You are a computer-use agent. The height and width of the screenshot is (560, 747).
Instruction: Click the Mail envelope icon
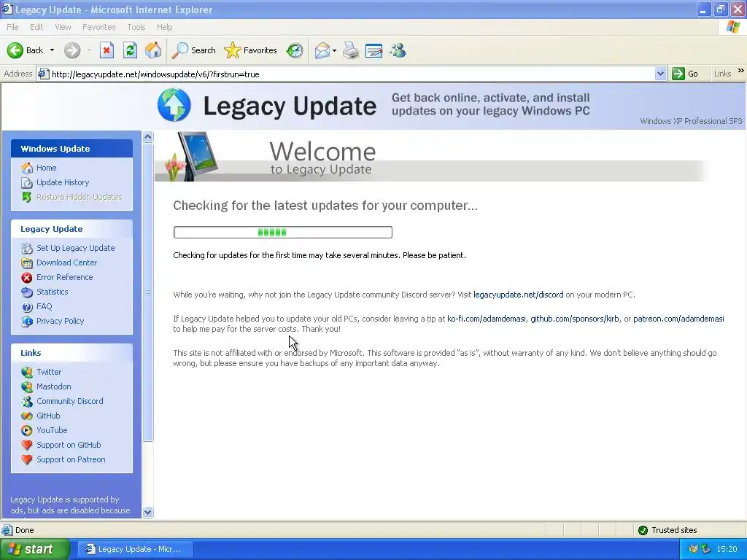322,50
